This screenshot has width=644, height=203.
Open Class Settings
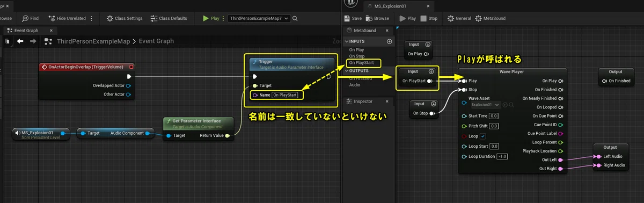click(x=125, y=18)
